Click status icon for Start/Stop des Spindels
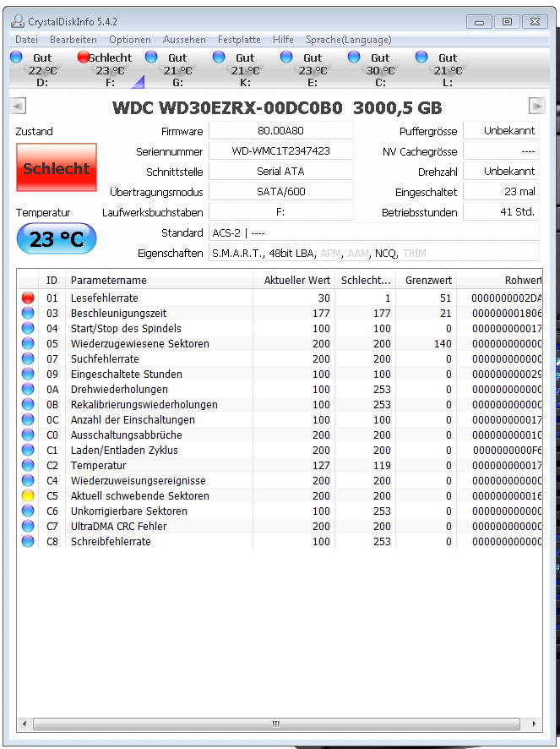560x749 pixels. click(28, 329)
